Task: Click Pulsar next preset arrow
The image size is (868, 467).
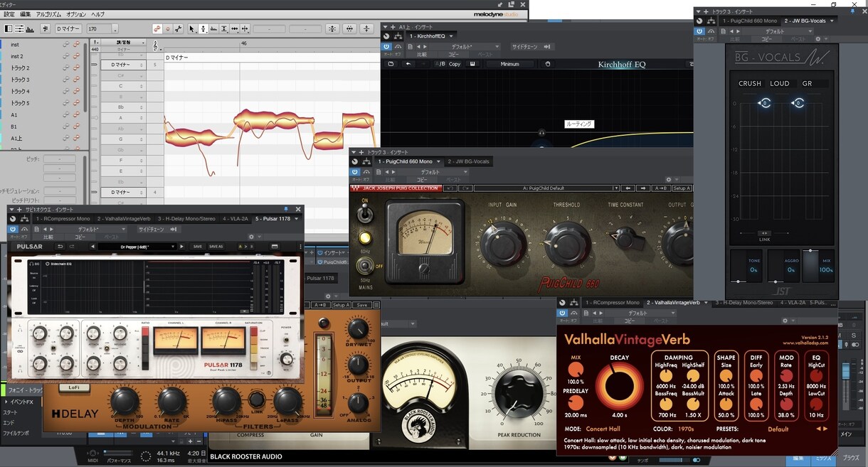Action: 181,247
